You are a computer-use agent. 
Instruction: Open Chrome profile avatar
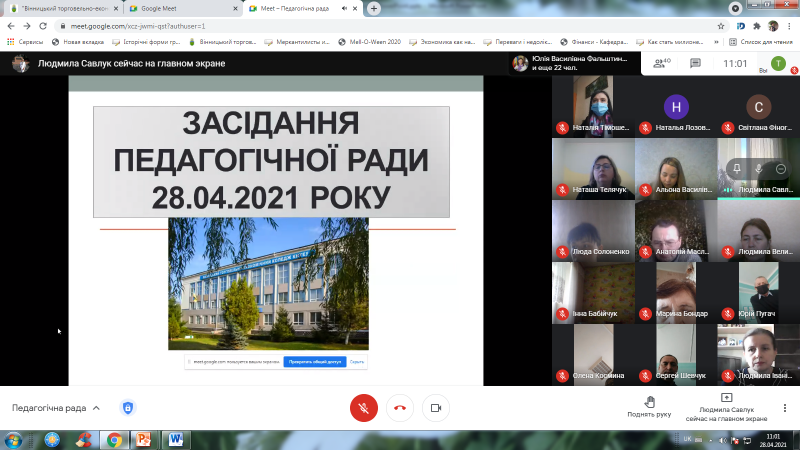pyautogui.click(x=773, y=26)
